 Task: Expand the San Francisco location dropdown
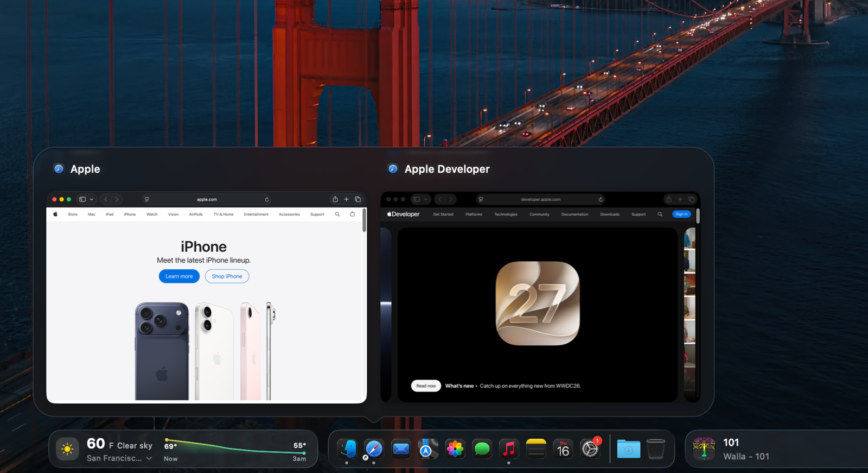point(149,458)
